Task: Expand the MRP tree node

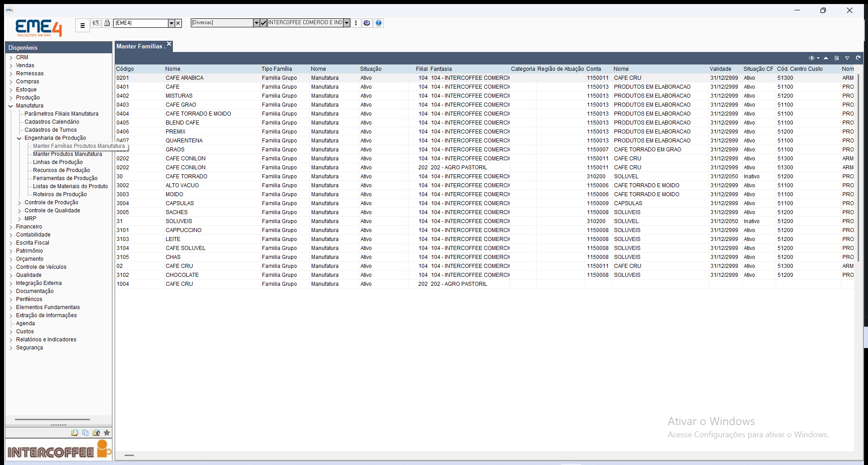Action: [x=19, y=219]
